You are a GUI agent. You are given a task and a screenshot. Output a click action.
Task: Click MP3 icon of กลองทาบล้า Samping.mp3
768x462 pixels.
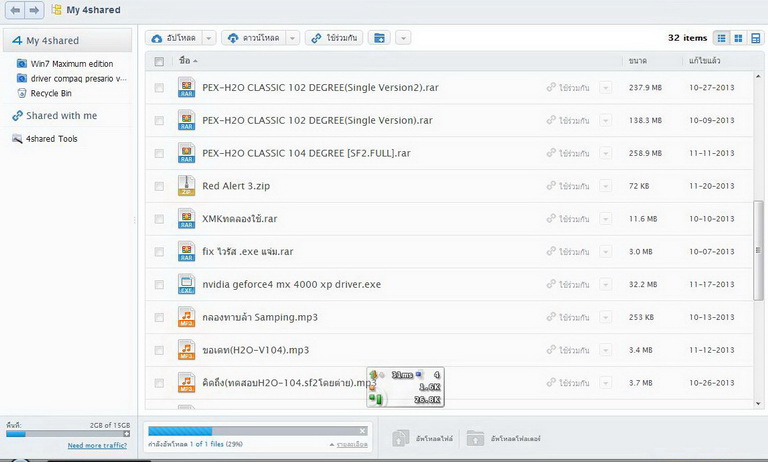click(x=186, y=317)
